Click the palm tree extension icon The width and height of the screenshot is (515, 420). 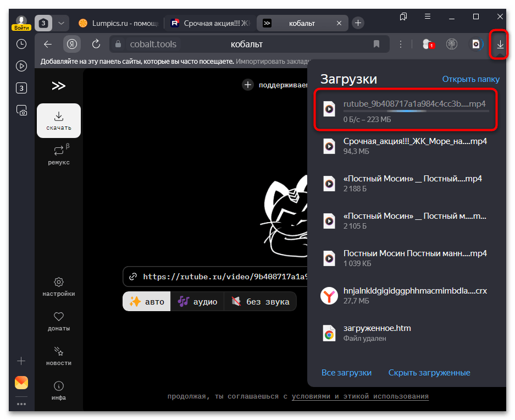point(452,44)
